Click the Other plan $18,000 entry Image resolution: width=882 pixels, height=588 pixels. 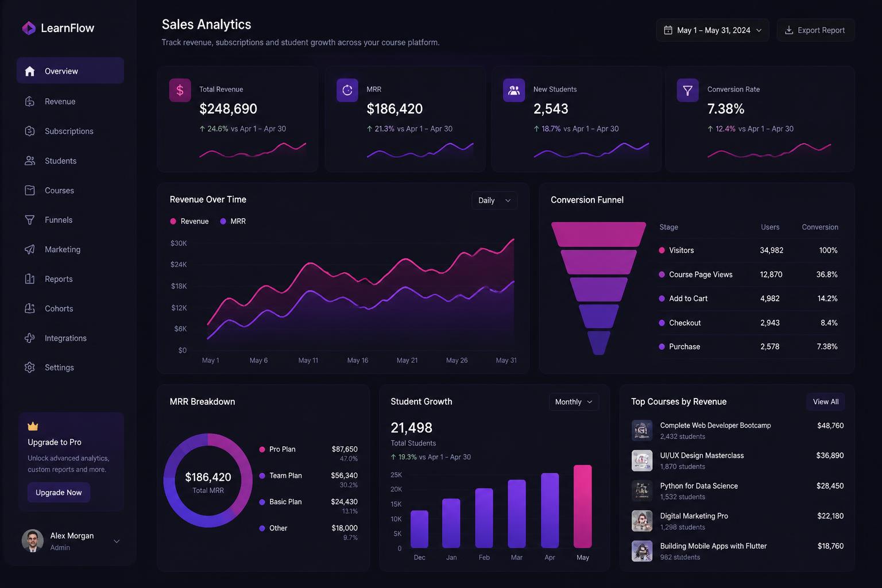308,532
